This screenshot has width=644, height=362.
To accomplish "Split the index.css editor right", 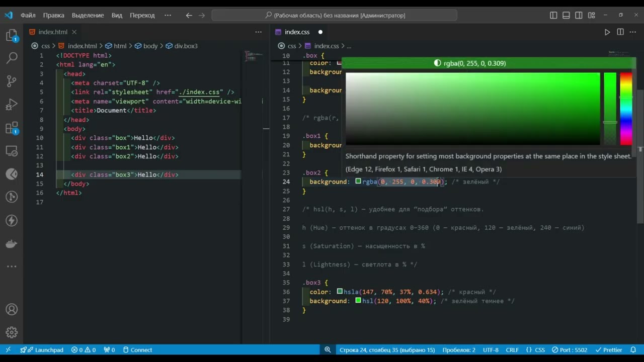I will [x=620, y=32].
